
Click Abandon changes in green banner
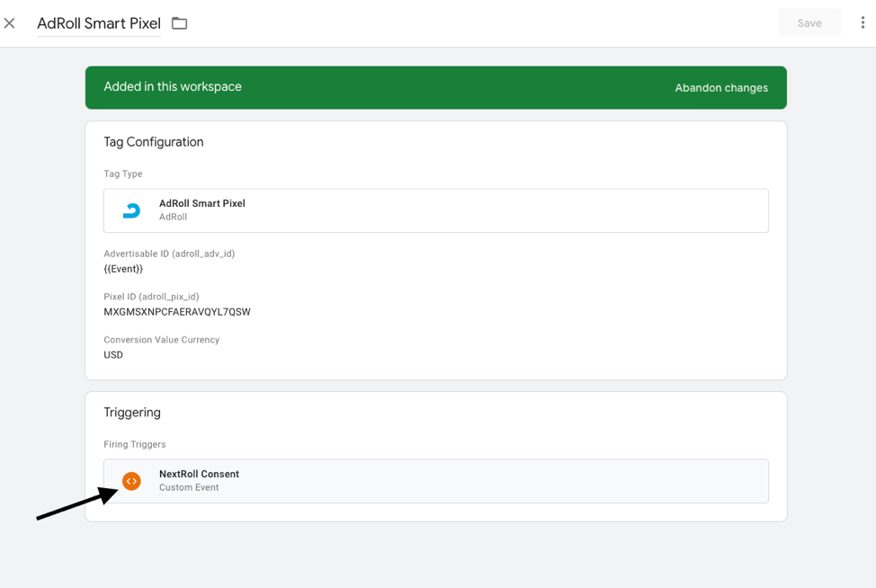[721, 88]
